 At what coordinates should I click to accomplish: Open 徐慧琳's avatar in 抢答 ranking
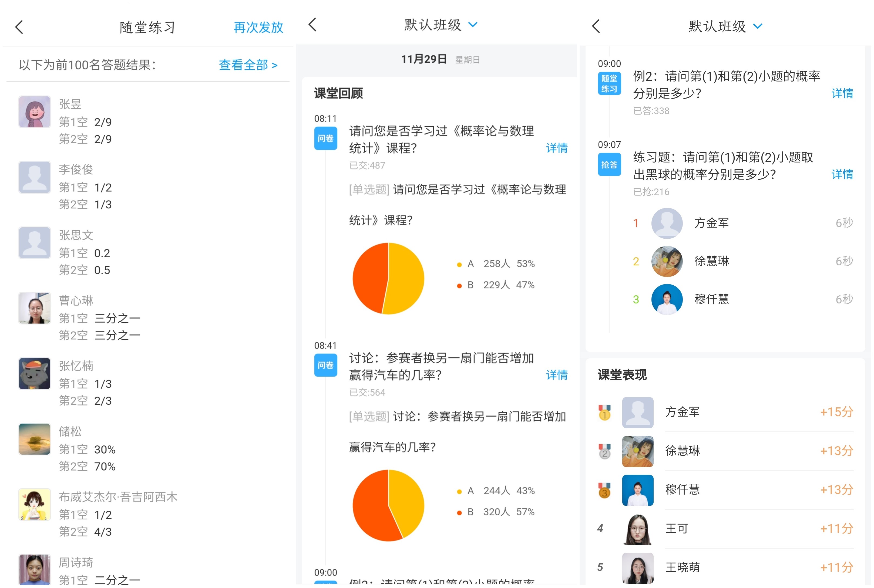(x=667, y=261)
